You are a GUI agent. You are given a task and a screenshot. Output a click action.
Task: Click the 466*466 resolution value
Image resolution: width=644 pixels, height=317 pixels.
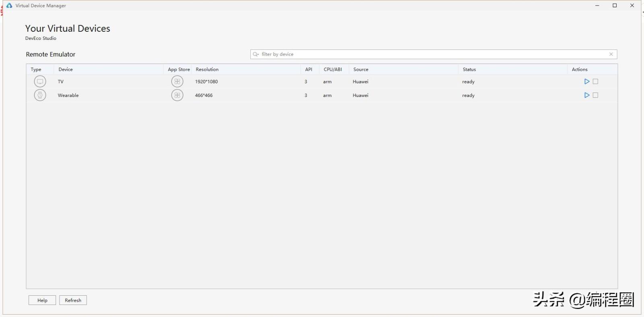(x=204, y=95)
